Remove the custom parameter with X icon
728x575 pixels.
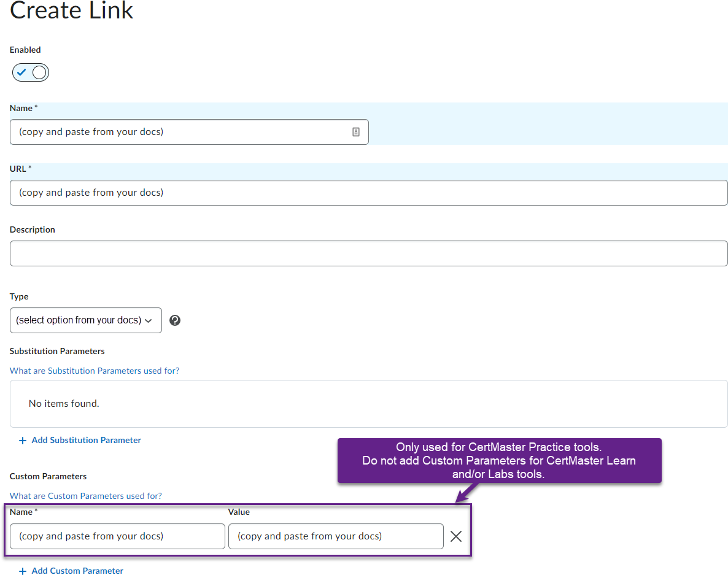point(456,536)
